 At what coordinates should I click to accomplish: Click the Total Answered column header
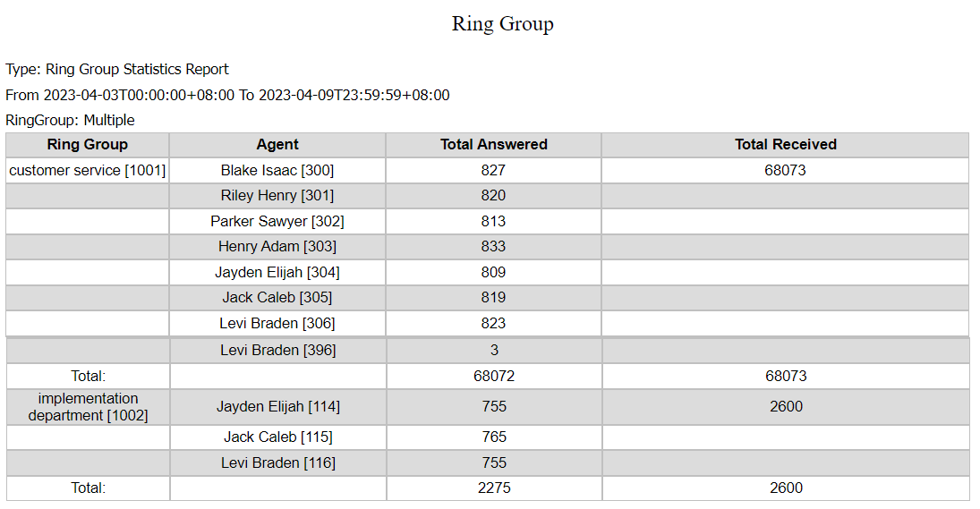coord(493,145)
